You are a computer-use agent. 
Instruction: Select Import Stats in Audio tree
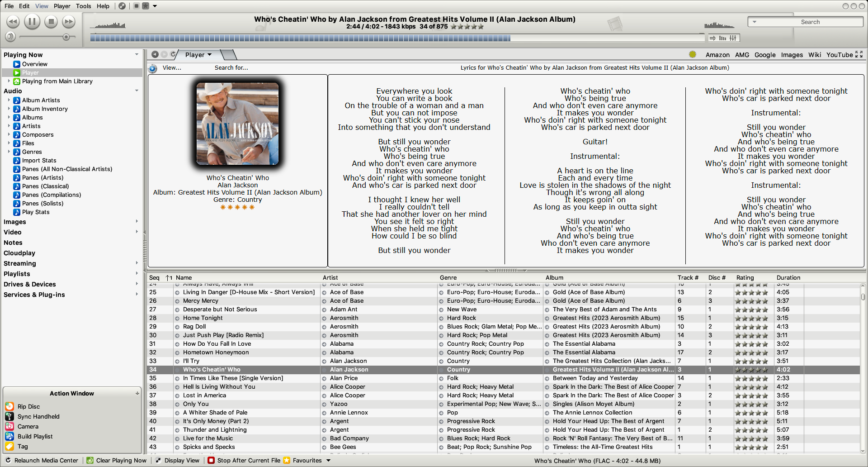pos(39,161)
